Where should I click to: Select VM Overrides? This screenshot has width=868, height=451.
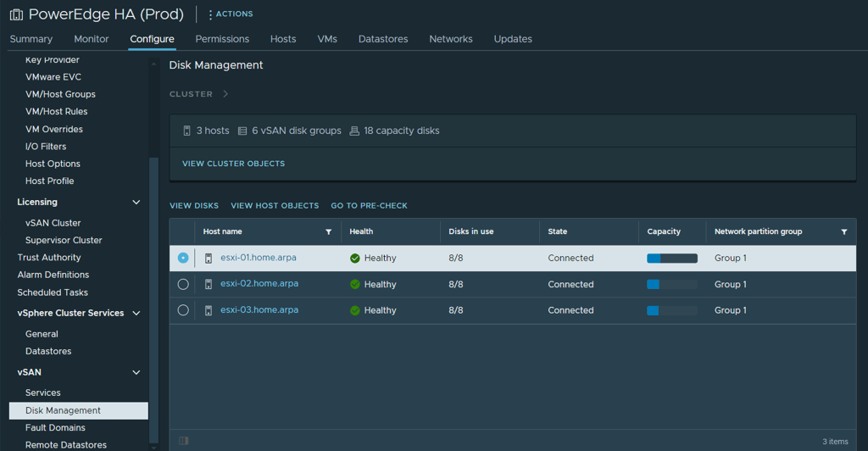click(x=54, y=129)
